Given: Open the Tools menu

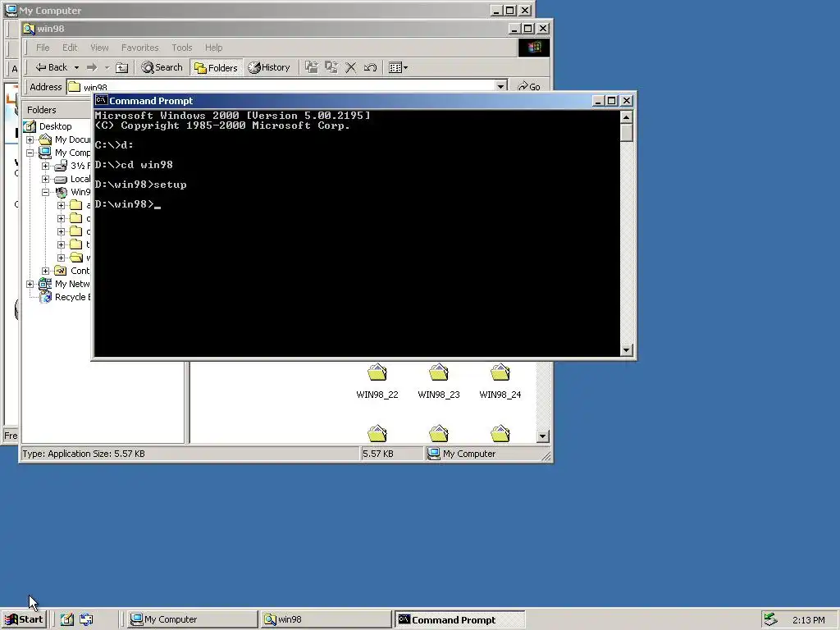Looking at the screenshot, I should (181, 48).
